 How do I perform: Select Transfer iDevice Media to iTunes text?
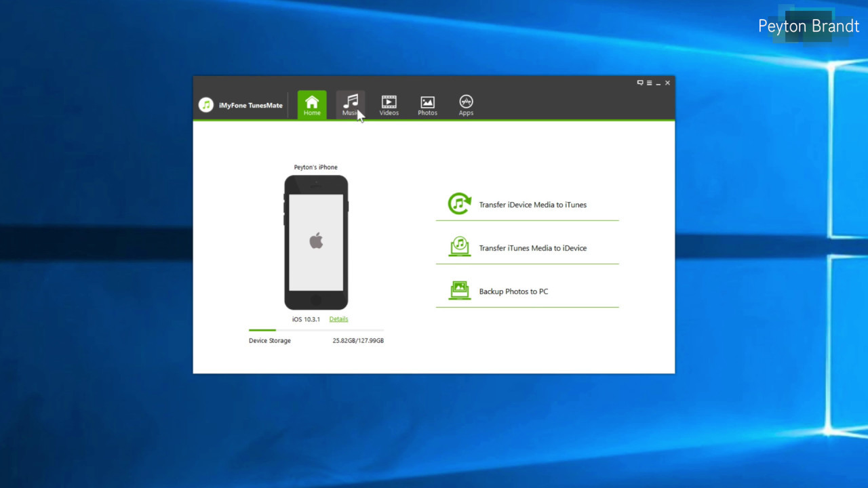click(x=533, y=205)
